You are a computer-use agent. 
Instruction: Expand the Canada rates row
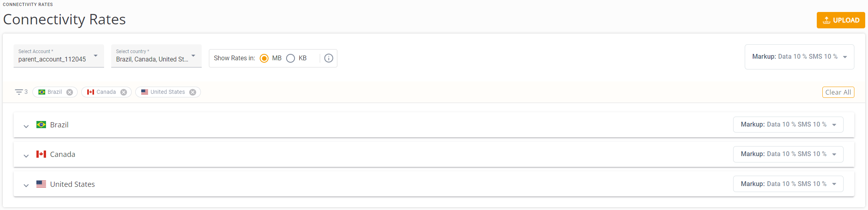(x=26, y=156)
